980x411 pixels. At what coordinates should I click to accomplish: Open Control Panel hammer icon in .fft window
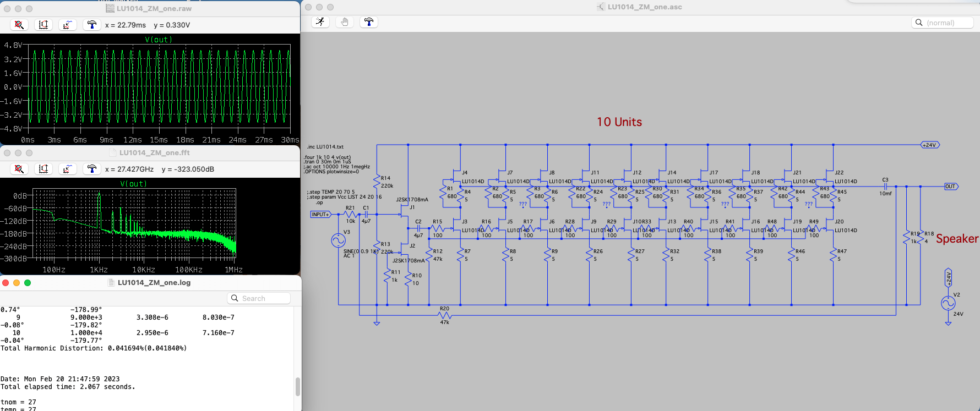click(91, 169)
